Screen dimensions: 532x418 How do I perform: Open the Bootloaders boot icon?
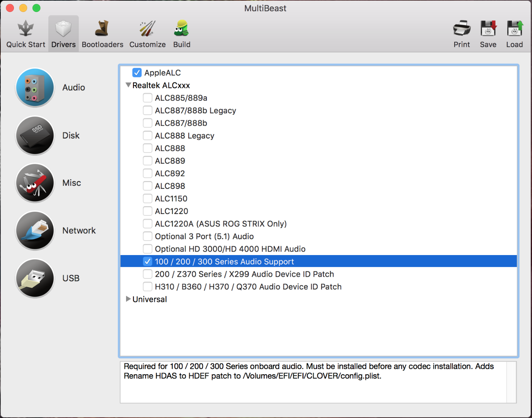102,29
